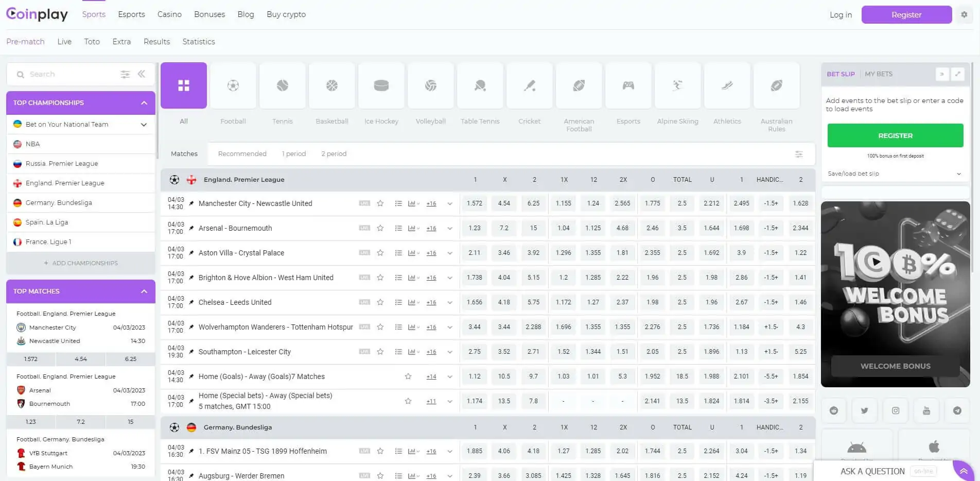Collapse the Top Championships panel
Image resolution: width=980 pixels, height=481 pixels.
(x=144, y=103)
